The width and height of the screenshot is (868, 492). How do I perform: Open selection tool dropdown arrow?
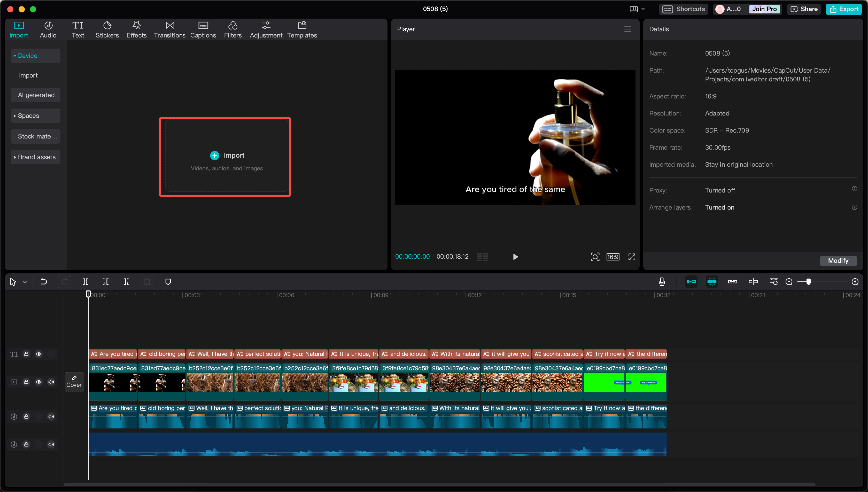coord(25,282)
